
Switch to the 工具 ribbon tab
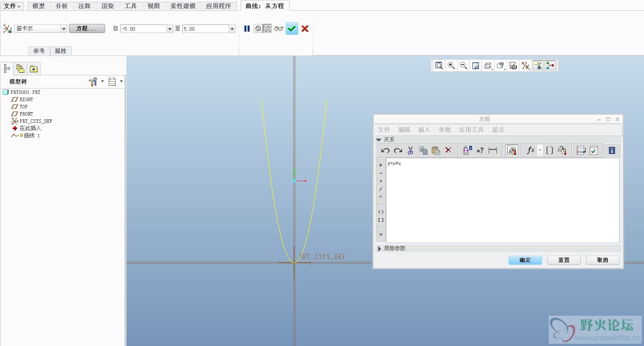coord(131,6)
